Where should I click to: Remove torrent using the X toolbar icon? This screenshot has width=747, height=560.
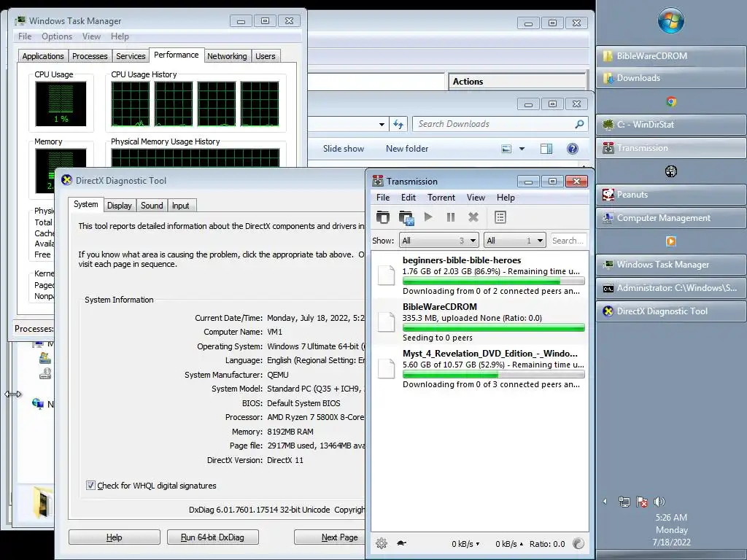tap(473, 217)
